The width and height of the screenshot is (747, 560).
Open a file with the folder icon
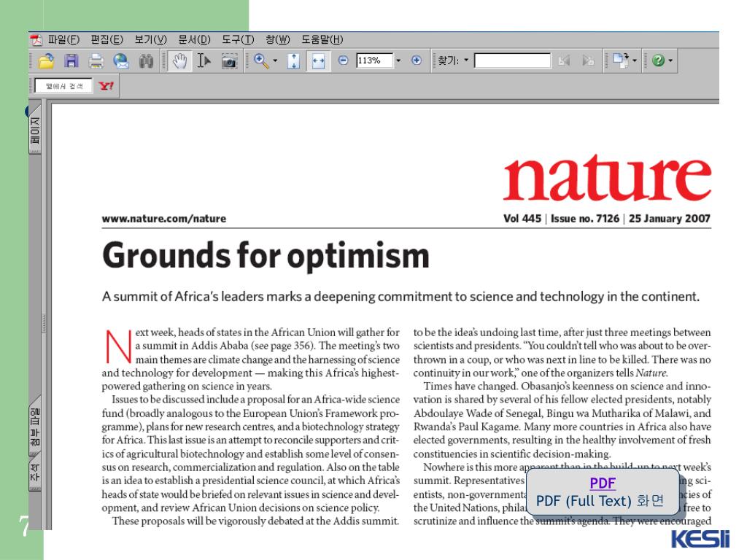click(x=46, y=61)
